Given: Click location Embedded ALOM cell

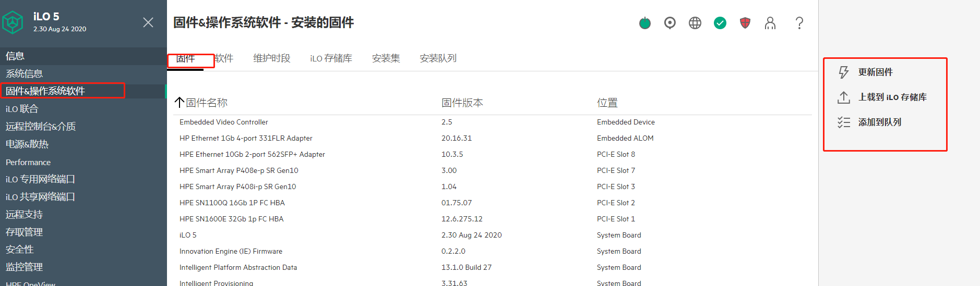Looking at the screenshot, I should 625,138.
